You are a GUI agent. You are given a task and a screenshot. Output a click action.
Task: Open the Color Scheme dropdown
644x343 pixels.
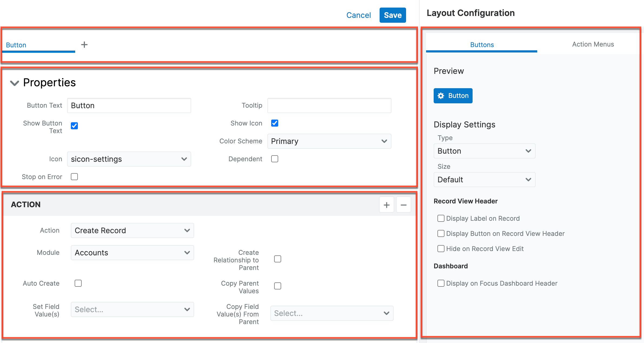point(329,141)
